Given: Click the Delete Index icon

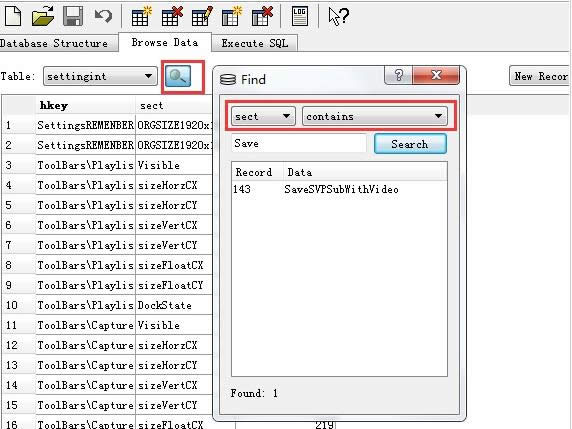Looking at the screenshot, I should (x=262, y=16).
